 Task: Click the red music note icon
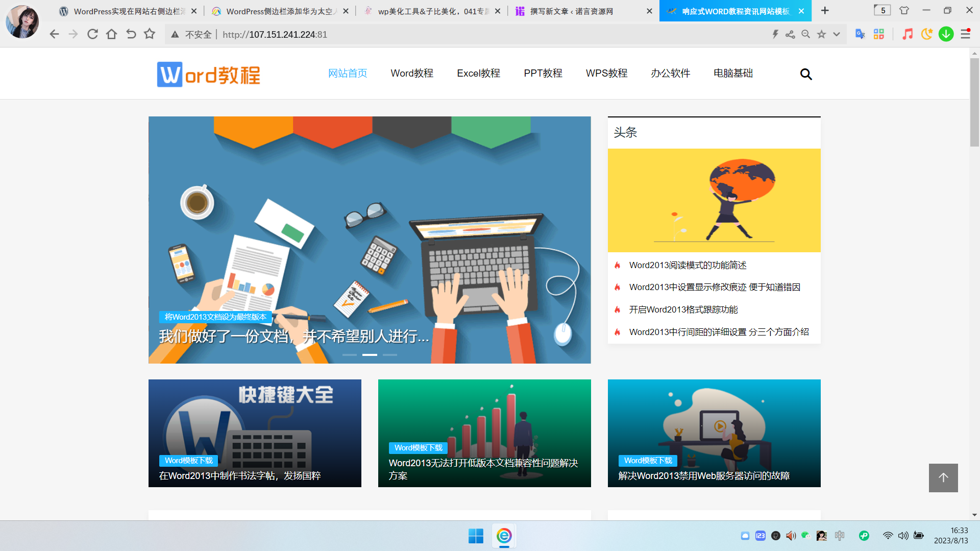tap(908, 34)
